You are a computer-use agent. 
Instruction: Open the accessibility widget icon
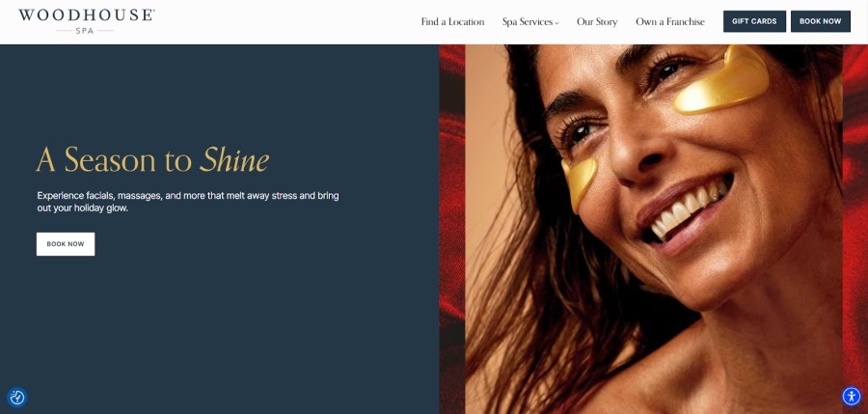pyautogui.click(x=852, y=397)
